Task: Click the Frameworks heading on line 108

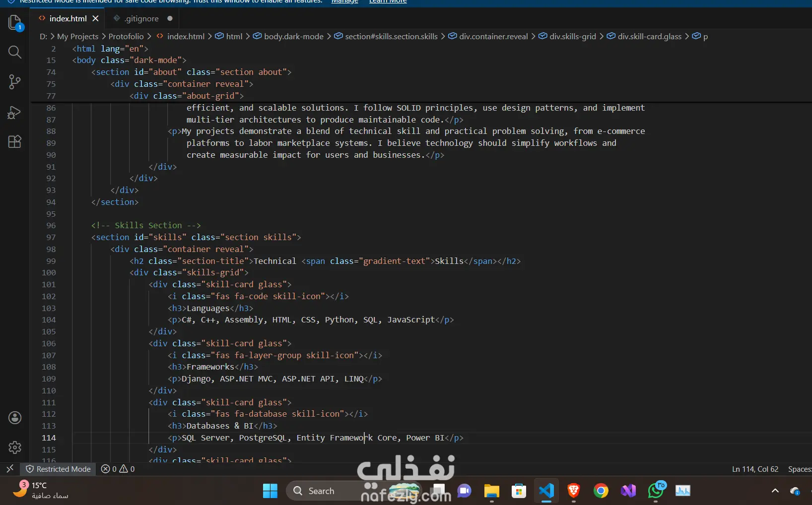Action: (x=213, y=367)
